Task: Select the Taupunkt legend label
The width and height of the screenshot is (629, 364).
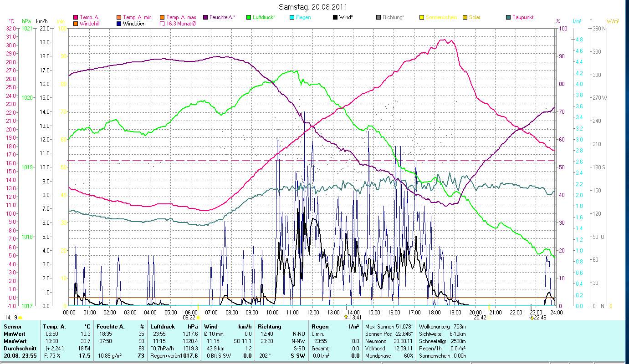Action: [522, 17]
